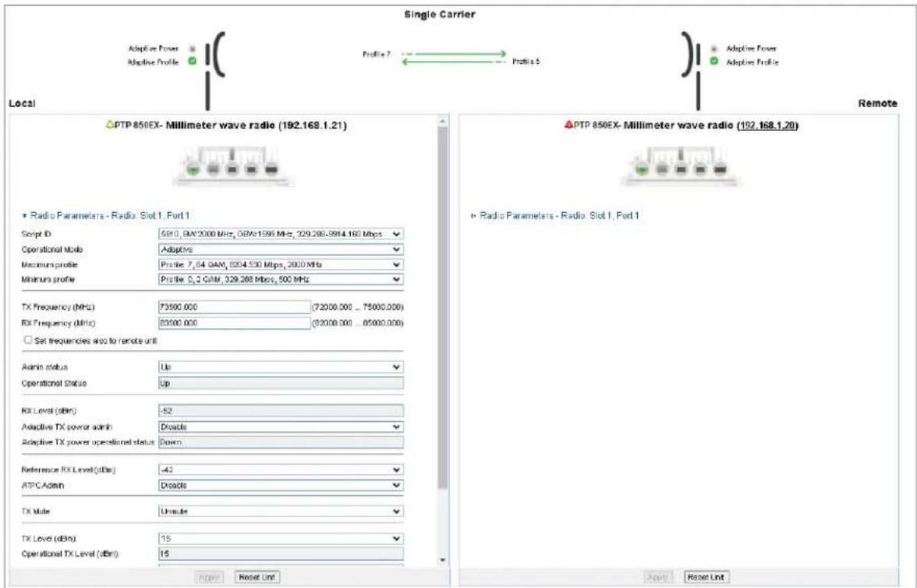Click the Operational Status field

tap(281, 383)
